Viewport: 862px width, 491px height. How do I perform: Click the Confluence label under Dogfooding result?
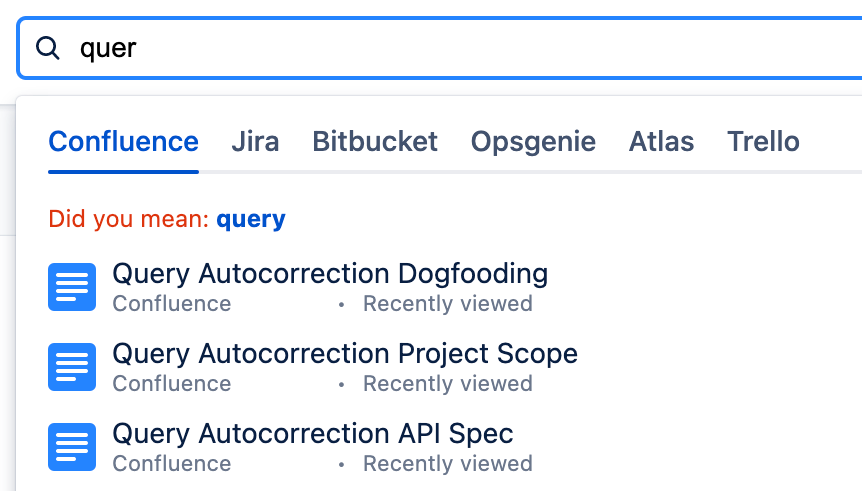tap(171, 304)
